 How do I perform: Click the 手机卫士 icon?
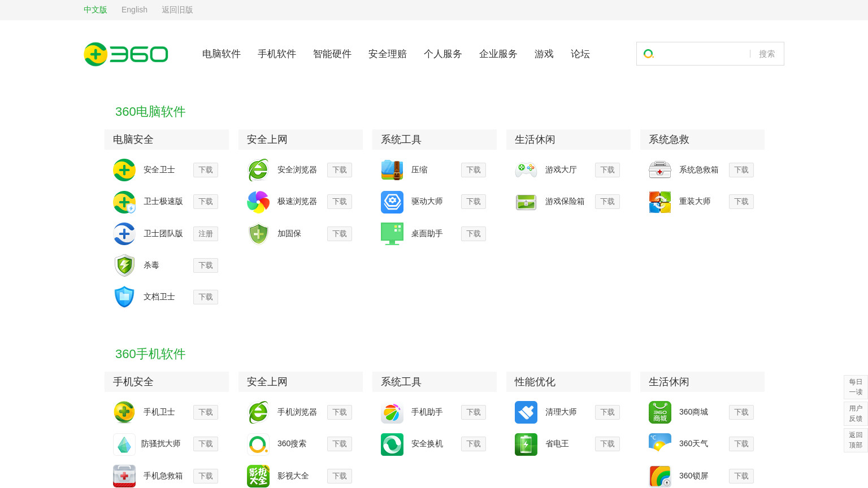pyautogui.click(x=124, y=412)
